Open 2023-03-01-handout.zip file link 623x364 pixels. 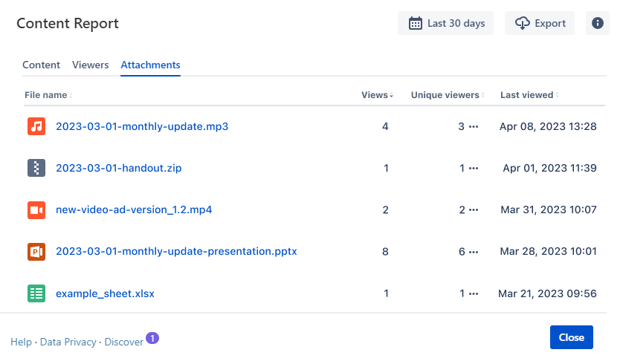(x=119, y=168)
